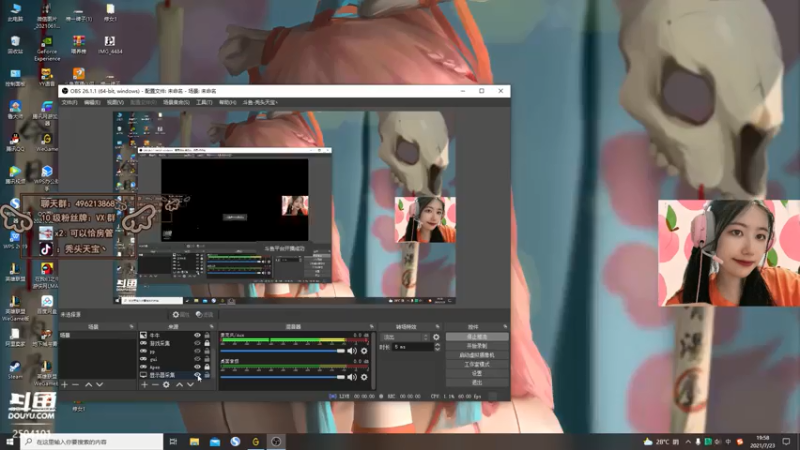This screenshot has height=450, width=800.
Task: Toggle visibility of the Apex source
Action: click(197, 367)
